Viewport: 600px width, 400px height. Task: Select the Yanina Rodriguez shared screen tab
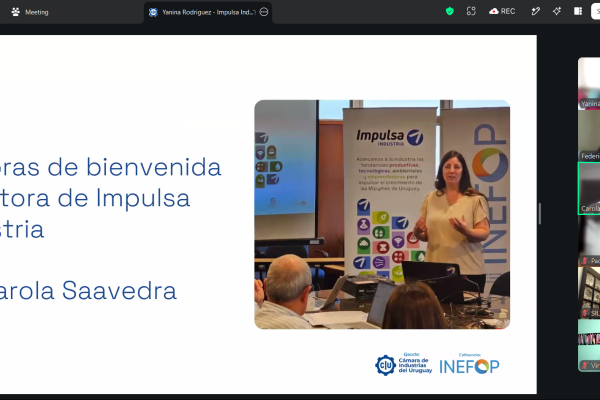(x=208, y=12)
